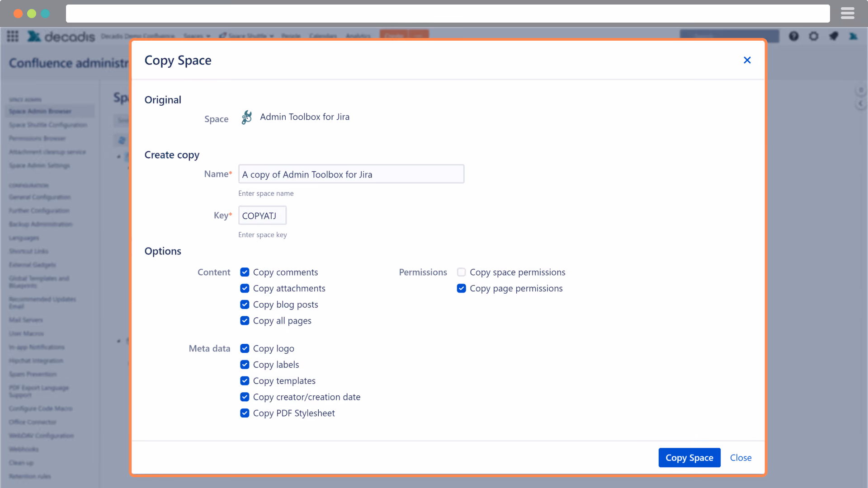Image resolution: width=868 pixels, height=488 pixels.
Task: Open Attachment cleanup service in the sidebar
Action: tap(47, 152)
